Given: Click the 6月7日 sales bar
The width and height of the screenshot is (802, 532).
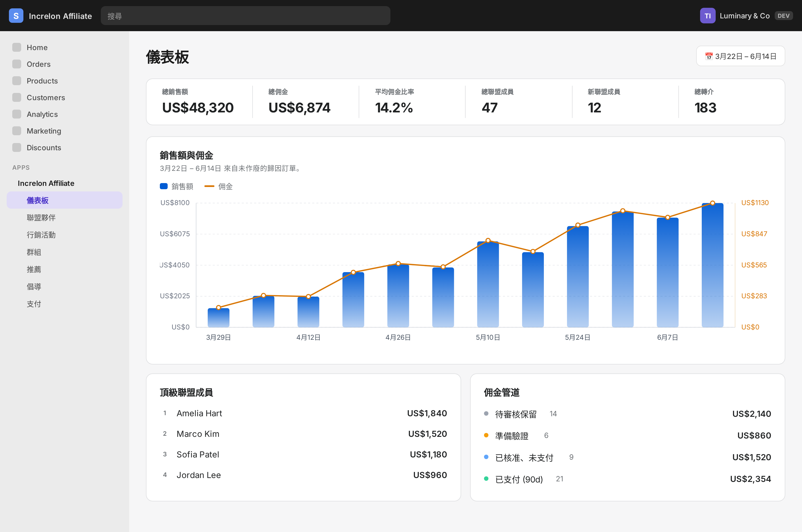Looking at the screenshot, I should [x=667, y=272].
